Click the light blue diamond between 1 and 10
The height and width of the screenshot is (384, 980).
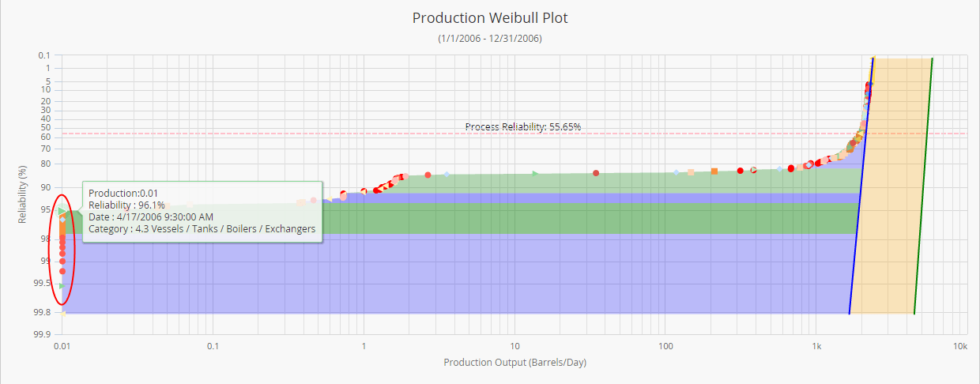(447, 174)
